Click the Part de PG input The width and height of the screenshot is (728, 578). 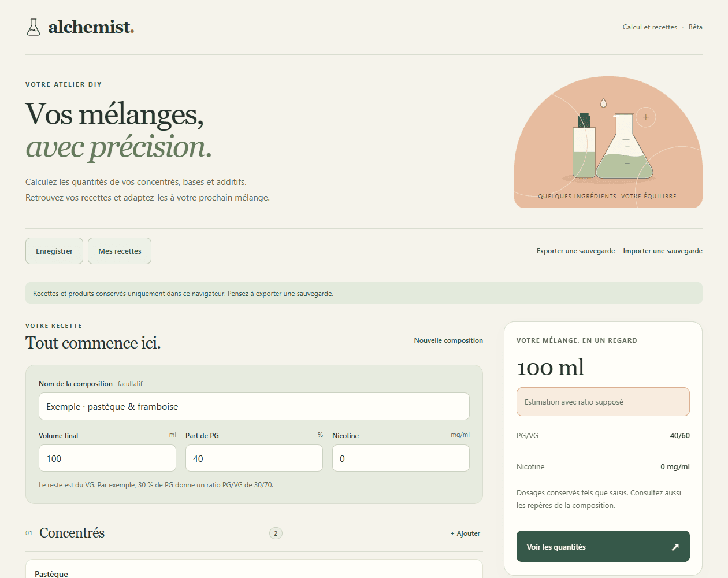254,458
